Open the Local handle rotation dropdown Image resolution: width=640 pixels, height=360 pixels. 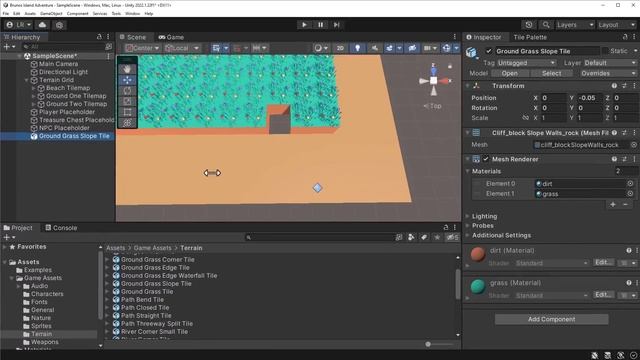(x=182, y=48)
